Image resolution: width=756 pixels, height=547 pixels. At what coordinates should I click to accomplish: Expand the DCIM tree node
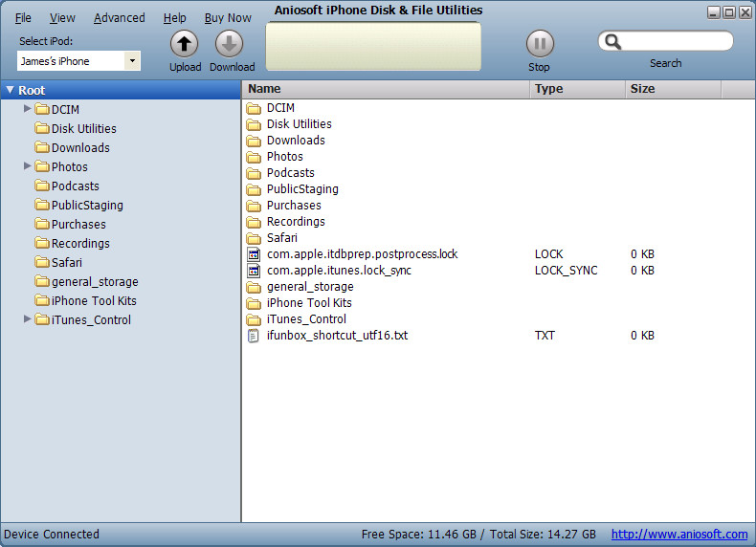point(28,109)
